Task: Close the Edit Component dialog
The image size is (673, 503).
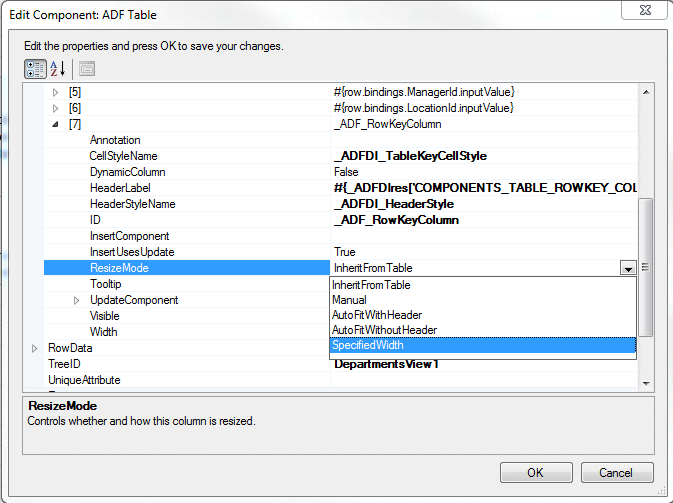Action: click(x=645, y=10)
